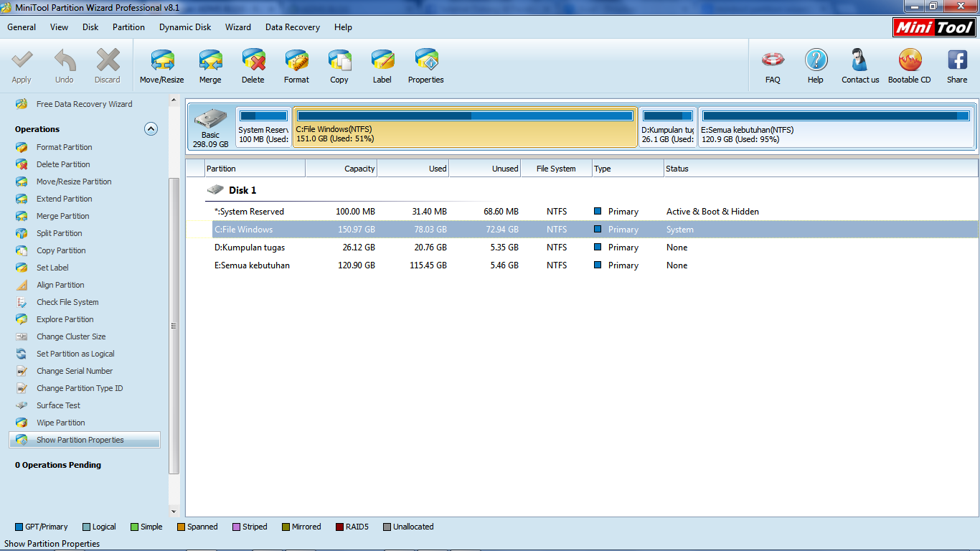The height and width of the screenshot is (551, 980).
Task: Click the Surface Test icon
Action: click(22, 405)
